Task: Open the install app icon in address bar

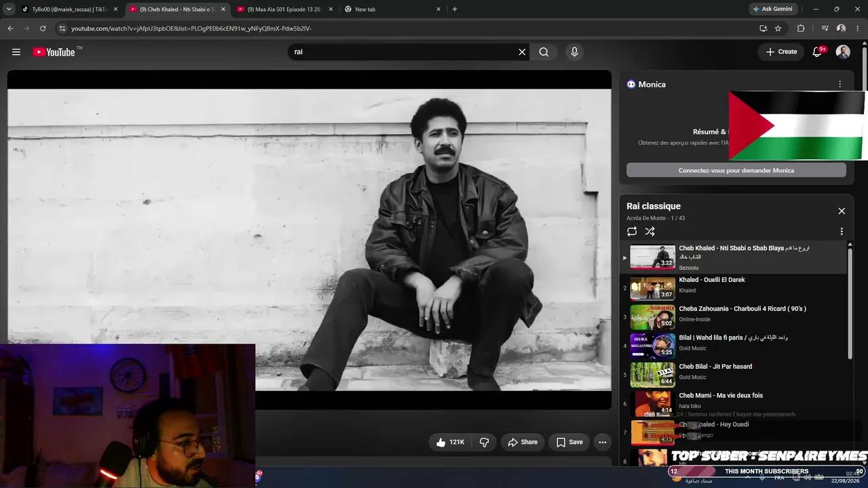Action: coord(763,28)
